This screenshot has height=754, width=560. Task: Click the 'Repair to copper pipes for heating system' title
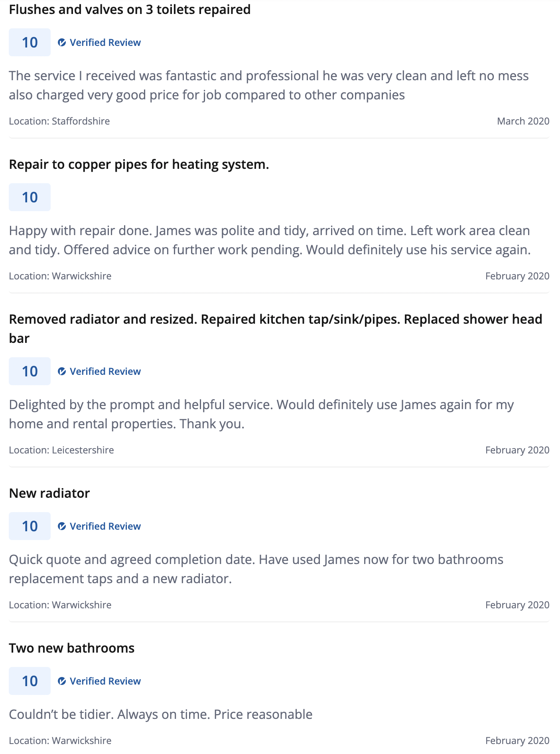click(139, 164)
